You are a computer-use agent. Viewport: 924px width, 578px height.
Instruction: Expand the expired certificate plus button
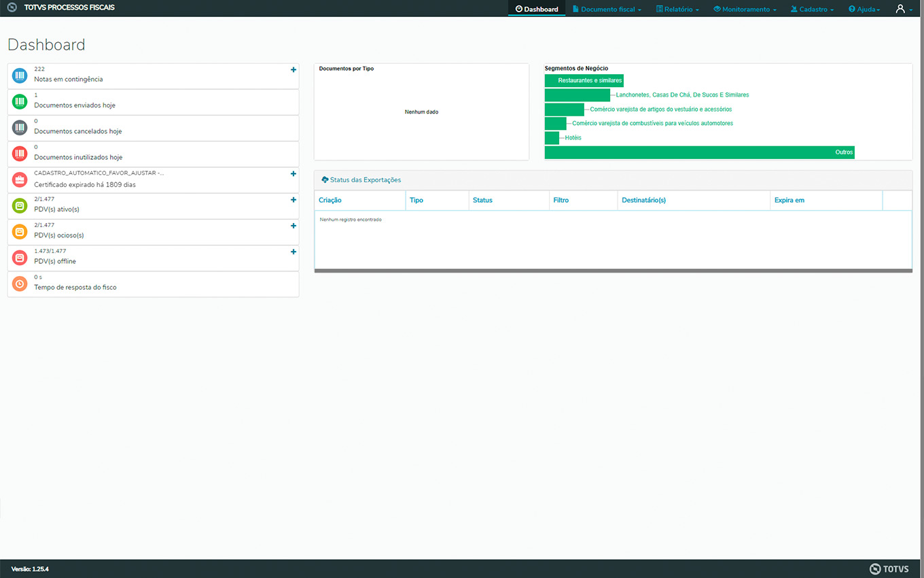pyautogui.click(x=294, y=174)
